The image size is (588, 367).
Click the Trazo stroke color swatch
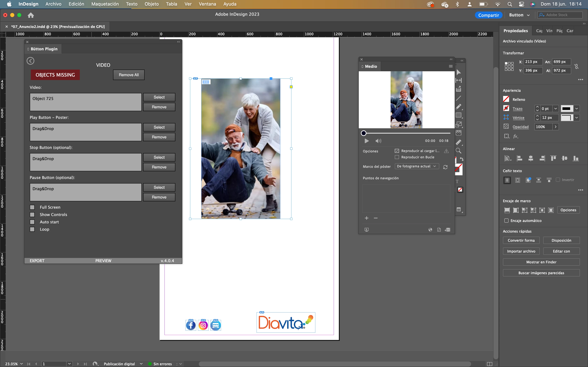coord(506,108)
